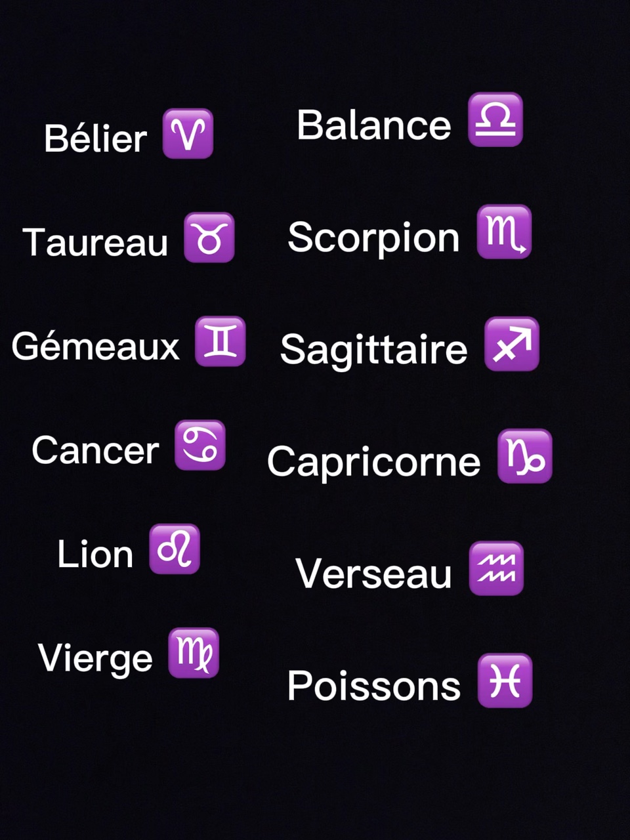
Task: Click the Libra scales symbol
Action: pyautogui.click(x=495, y=119)
